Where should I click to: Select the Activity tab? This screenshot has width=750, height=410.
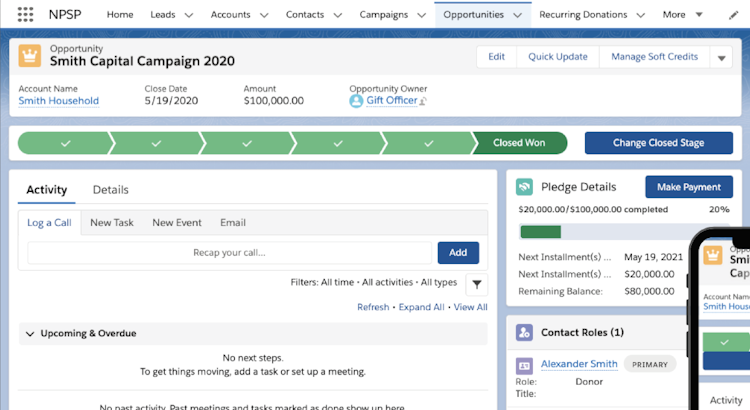click(x=46, y=190)
